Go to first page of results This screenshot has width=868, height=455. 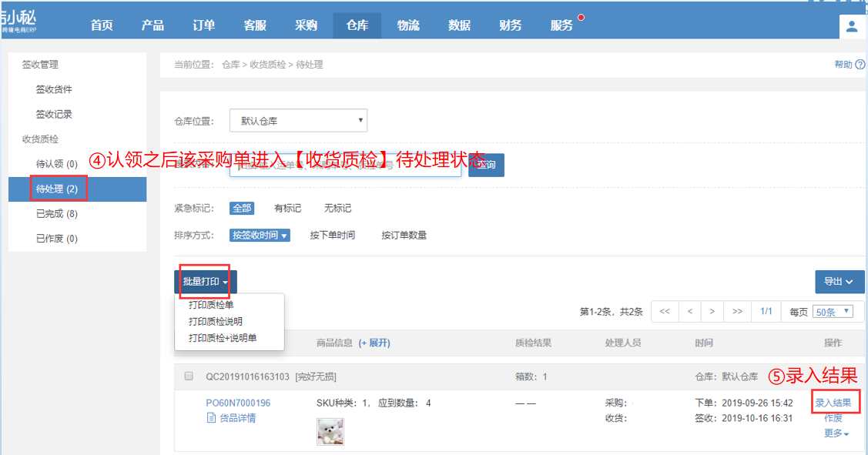point(665,312)
